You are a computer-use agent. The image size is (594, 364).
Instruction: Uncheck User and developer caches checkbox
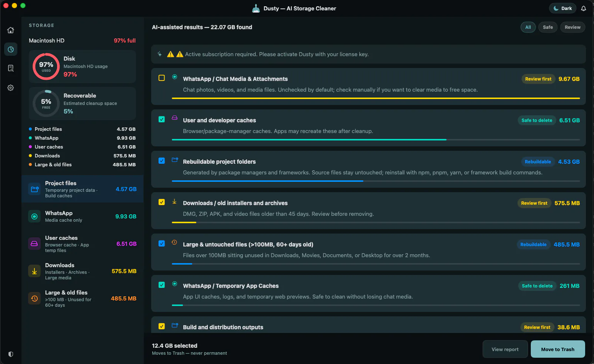coord(162,119)
